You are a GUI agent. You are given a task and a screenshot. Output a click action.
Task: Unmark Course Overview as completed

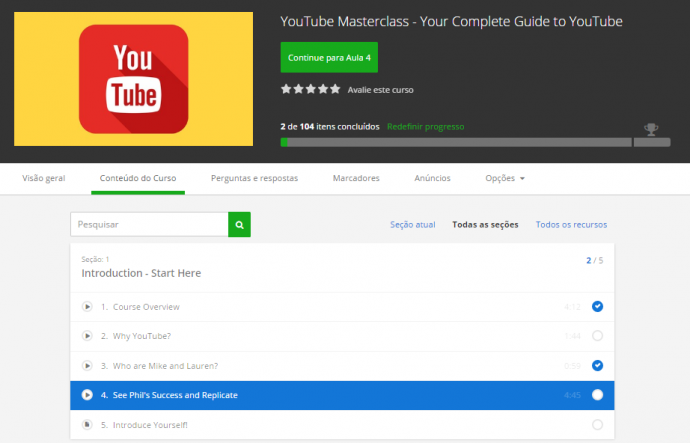point(597,307)
